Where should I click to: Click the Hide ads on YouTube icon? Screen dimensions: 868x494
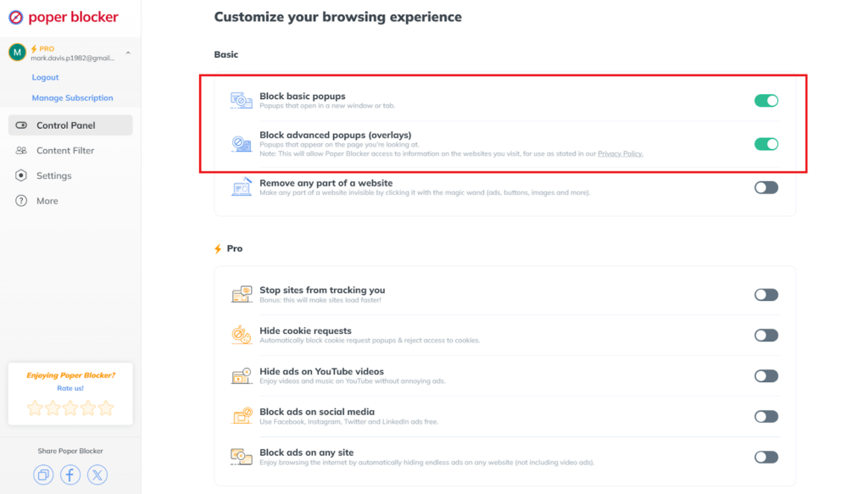[x=242, y=375]
